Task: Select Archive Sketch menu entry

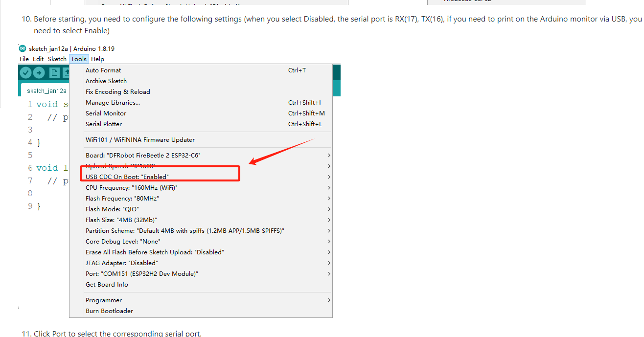Action: (201, 81)
